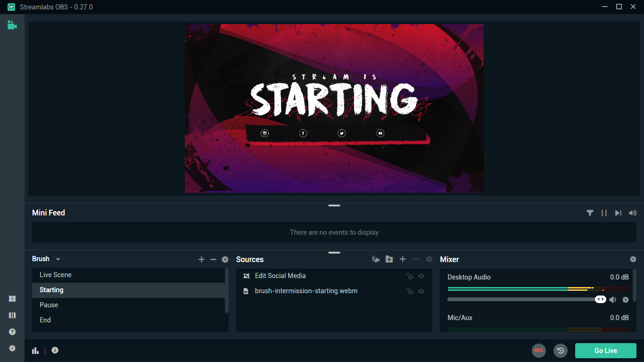Screen dimensions: 644x362
Task: Add a new scene with plus icon
Action: click(201, 259)
